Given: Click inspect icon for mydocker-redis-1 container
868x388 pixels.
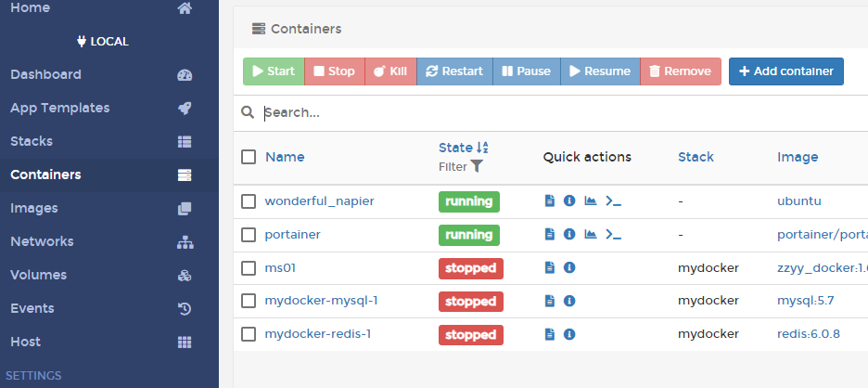Looking at the screenshot, I should click(x=569, y=334).
